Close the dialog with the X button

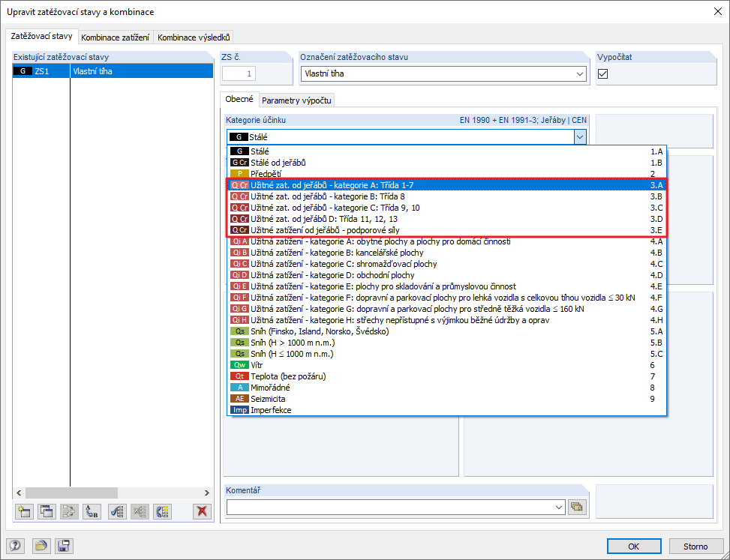click(x=717, y=12)
